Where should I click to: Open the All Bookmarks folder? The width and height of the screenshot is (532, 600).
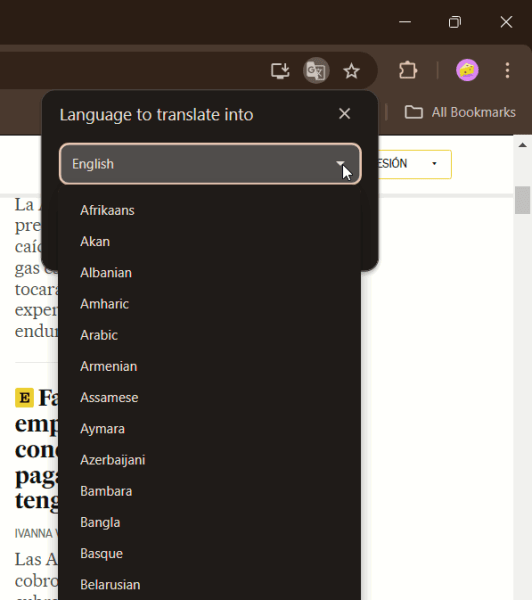(460, 112)
